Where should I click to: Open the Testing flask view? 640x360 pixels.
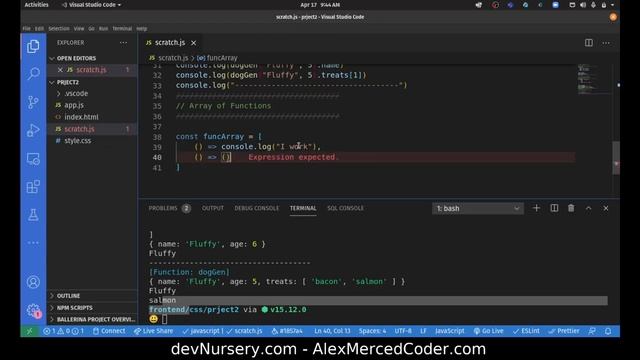(x=33, y=215)
